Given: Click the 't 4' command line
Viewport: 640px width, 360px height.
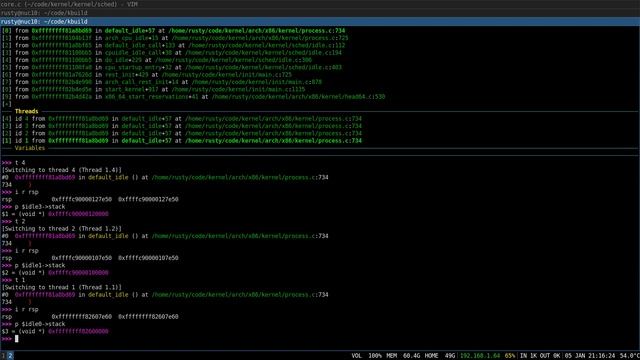Looking at the screenshot, I should (x=13, y=163).
